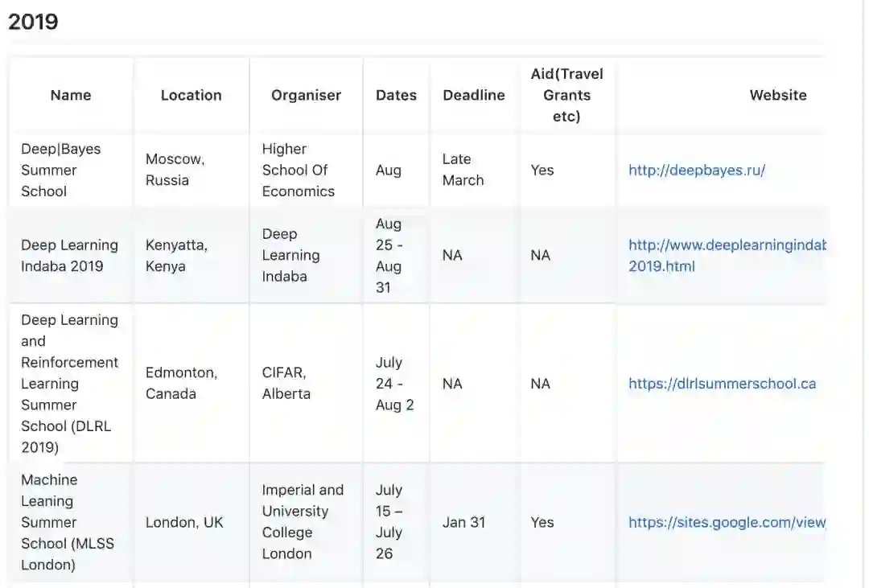Screen dimensions: 869x588
Task: Click the Aid (Travel Grants etc) header
Action: coord(566,95)
